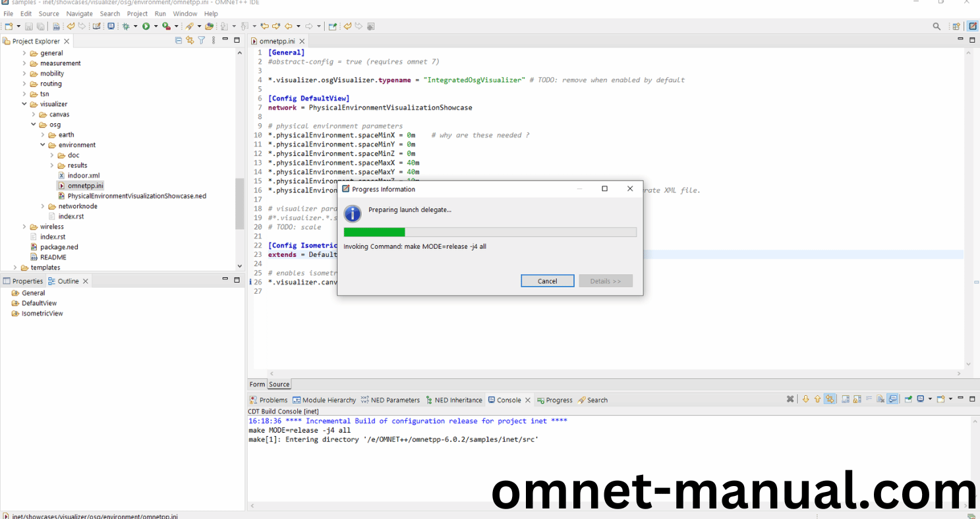Open Project Explorer view menu (three dots)
The image size is (980, 519).
pos(214,40)
